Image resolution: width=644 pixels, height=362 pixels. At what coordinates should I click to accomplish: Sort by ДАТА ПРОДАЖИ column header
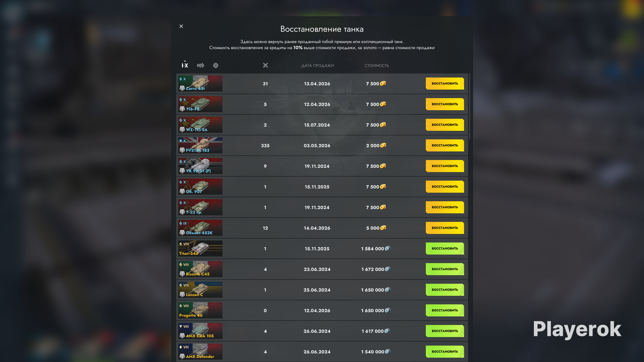coord(317,66)
